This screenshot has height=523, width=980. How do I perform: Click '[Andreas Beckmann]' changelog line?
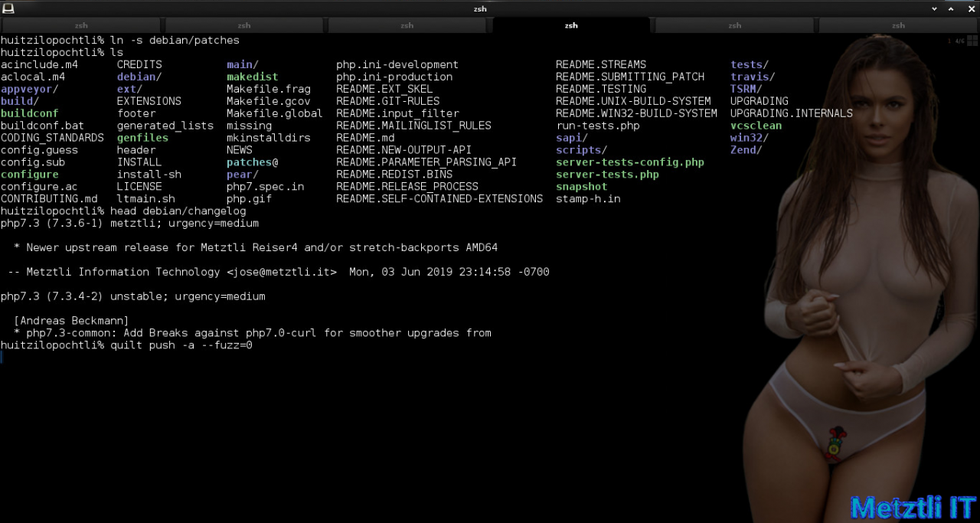pos(72,321)
